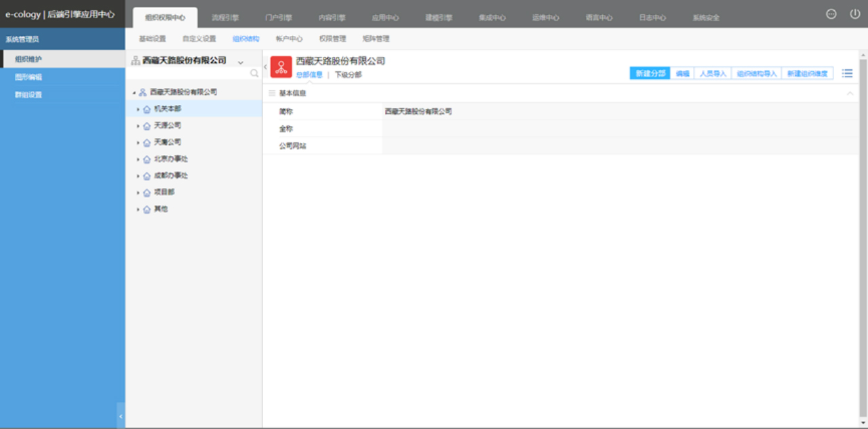
Task: Select 群组设置 in the left sidebar
Action: click(x=62, y=95)
